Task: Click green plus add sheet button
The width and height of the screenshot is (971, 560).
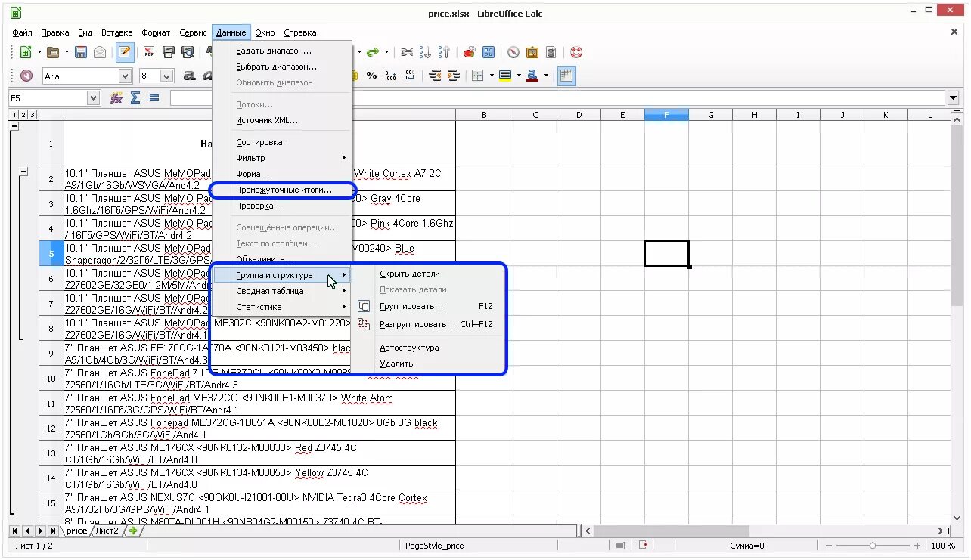Action: coord(133,531)
